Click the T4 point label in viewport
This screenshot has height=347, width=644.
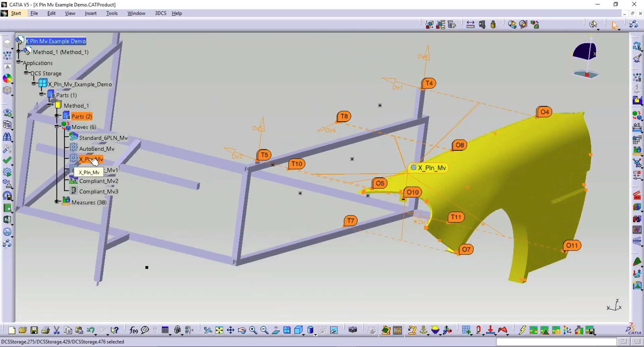coord(429,83)
